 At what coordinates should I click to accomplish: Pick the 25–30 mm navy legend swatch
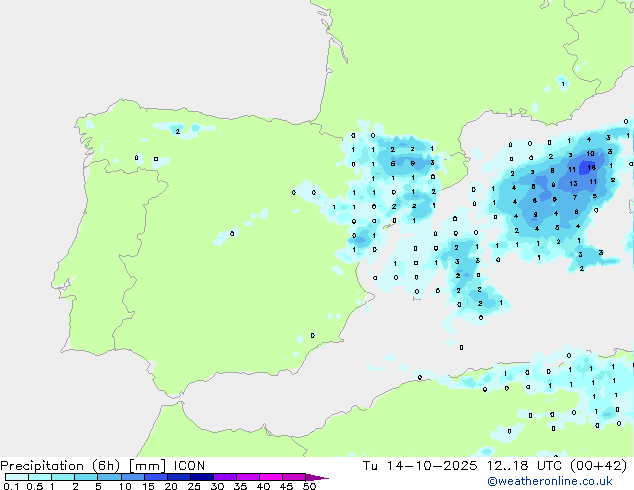click(202, 477)
